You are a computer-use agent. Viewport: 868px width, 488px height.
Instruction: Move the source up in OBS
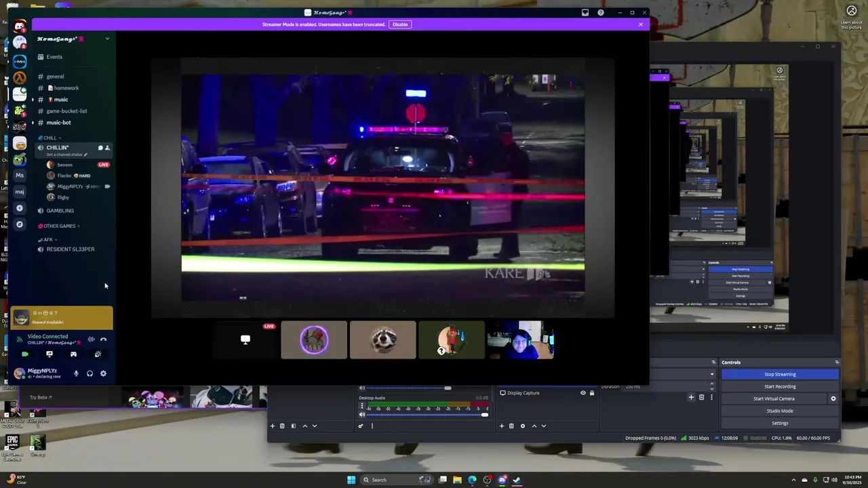pyautogui.click(x=534, y=426)
